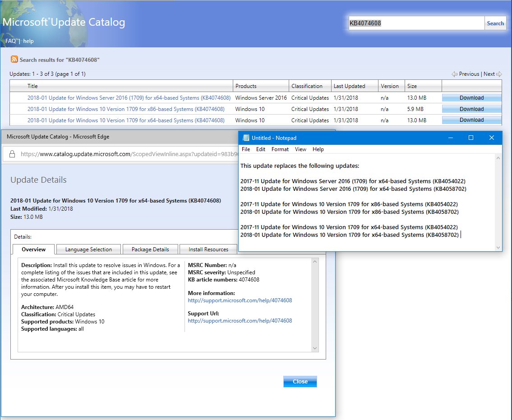Click 5.9 MB size cell

[415, 109]
